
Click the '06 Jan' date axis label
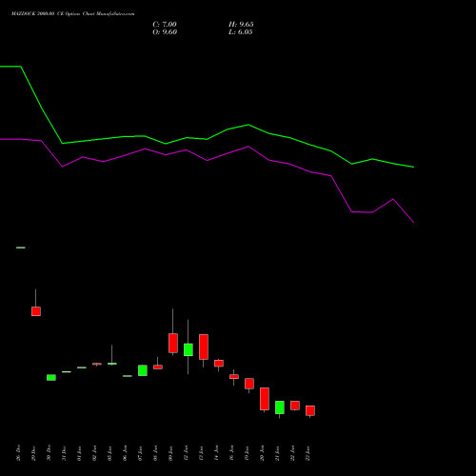pos(125,453)
